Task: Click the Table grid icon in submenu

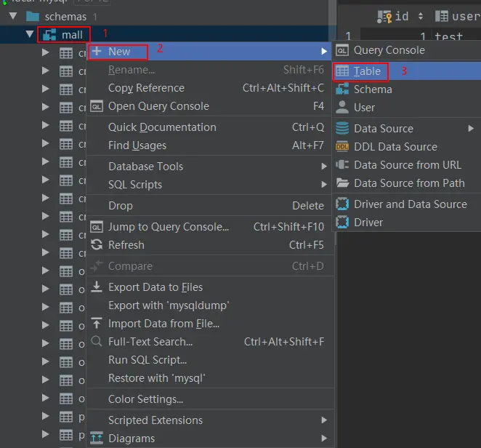Action: [x=342, y=71]
